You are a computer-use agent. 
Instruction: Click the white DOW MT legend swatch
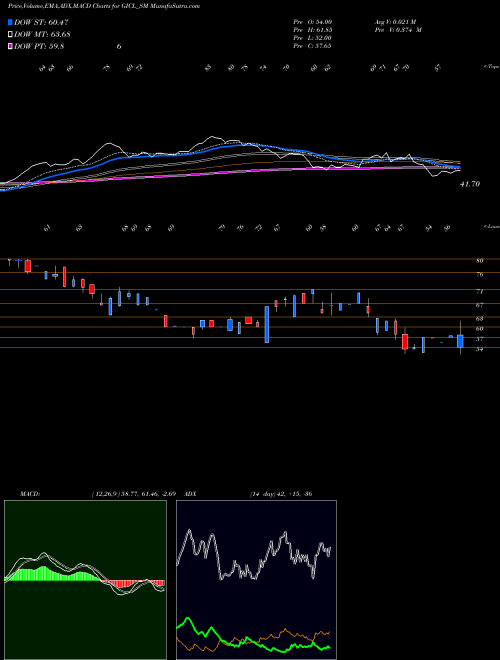click(x=11, y=35)
